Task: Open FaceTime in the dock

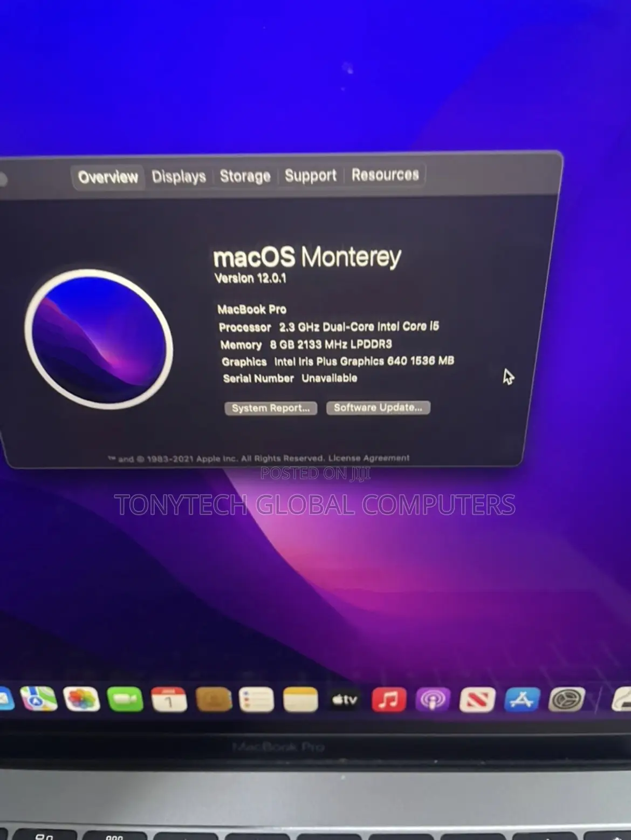Action: 125,700
